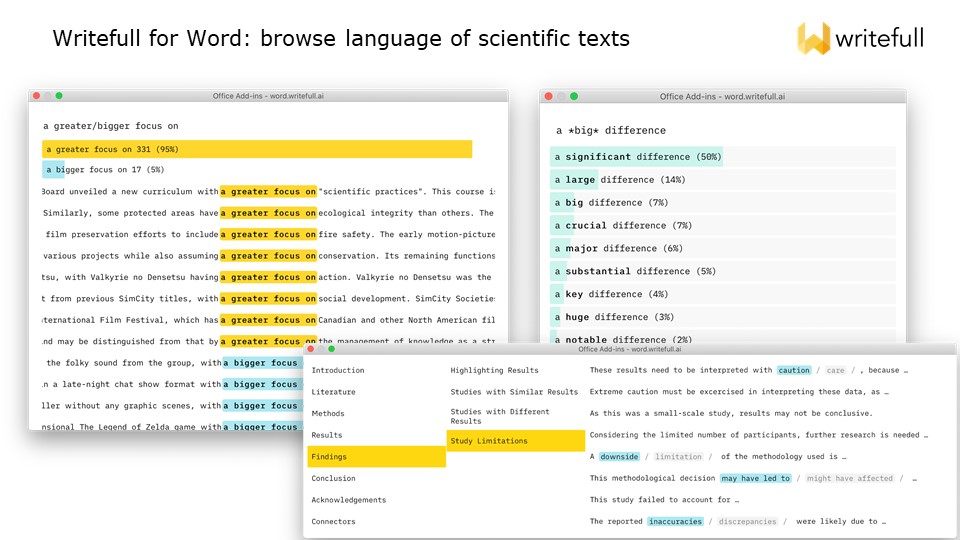The width and height of the screenshot is (960, 540).
Task: Click the 'inaccuracies' word option
Action: coord(675,522)
